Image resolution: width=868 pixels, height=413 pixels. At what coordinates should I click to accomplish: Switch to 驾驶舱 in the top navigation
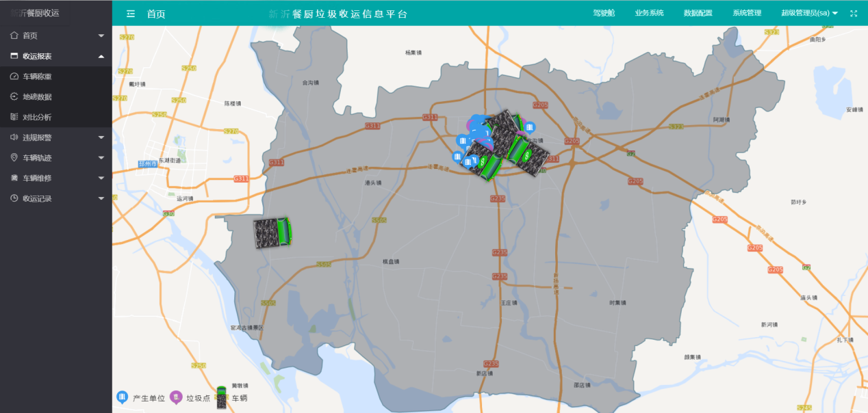(604, 13)
